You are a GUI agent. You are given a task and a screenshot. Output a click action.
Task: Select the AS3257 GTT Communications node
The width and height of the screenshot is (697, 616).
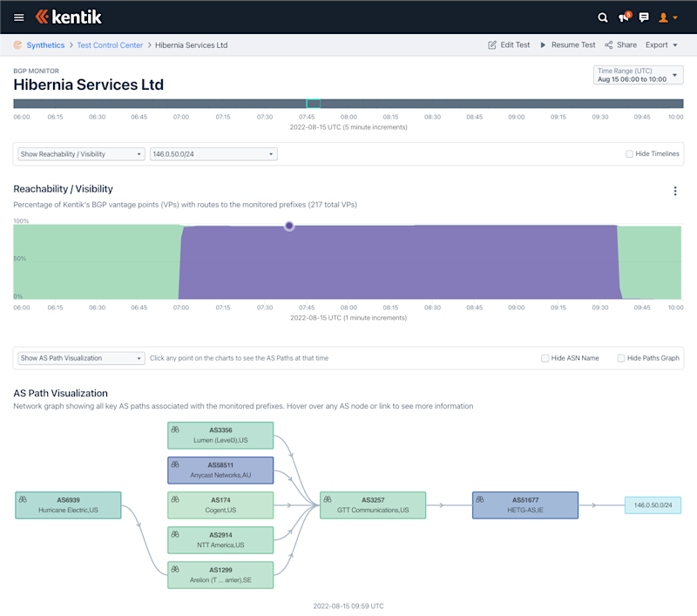click(x=373, y=505)
